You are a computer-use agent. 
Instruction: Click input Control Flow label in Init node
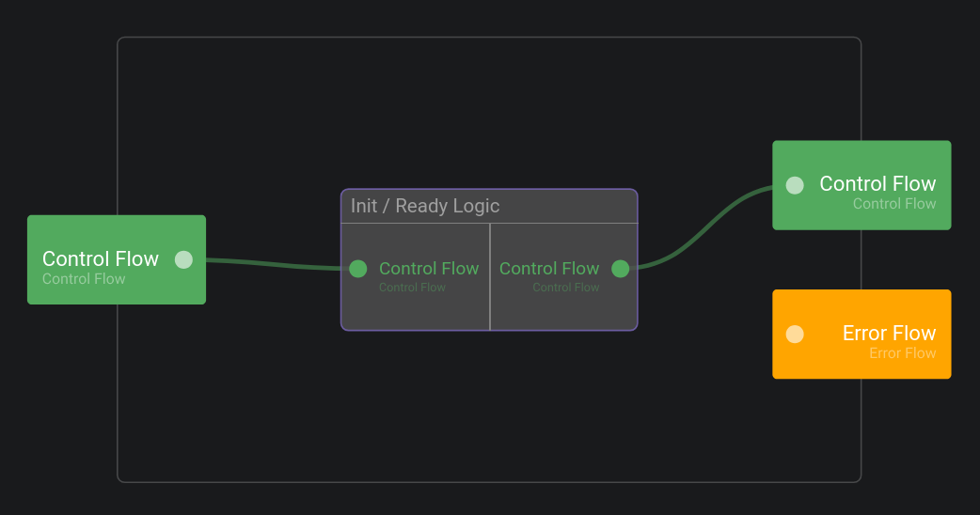click(x=429, y=269)
